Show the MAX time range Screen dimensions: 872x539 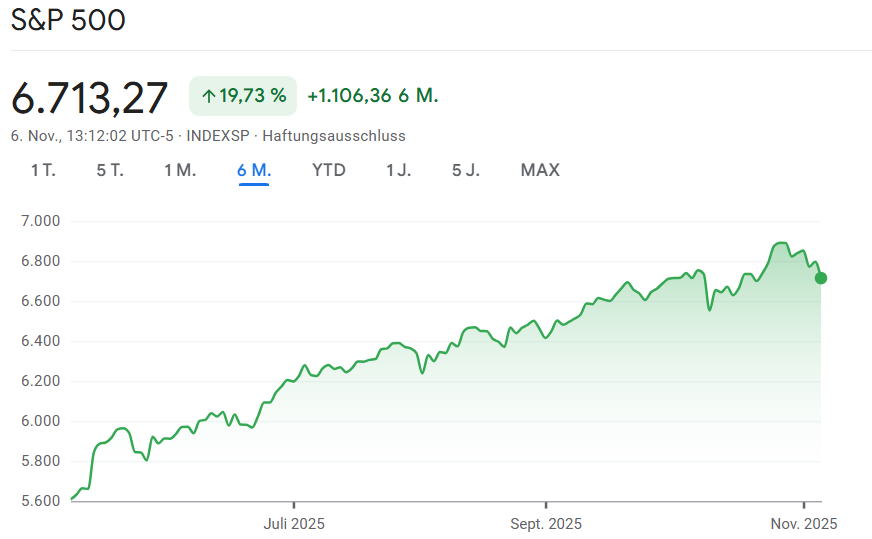[x=540, y=170]
